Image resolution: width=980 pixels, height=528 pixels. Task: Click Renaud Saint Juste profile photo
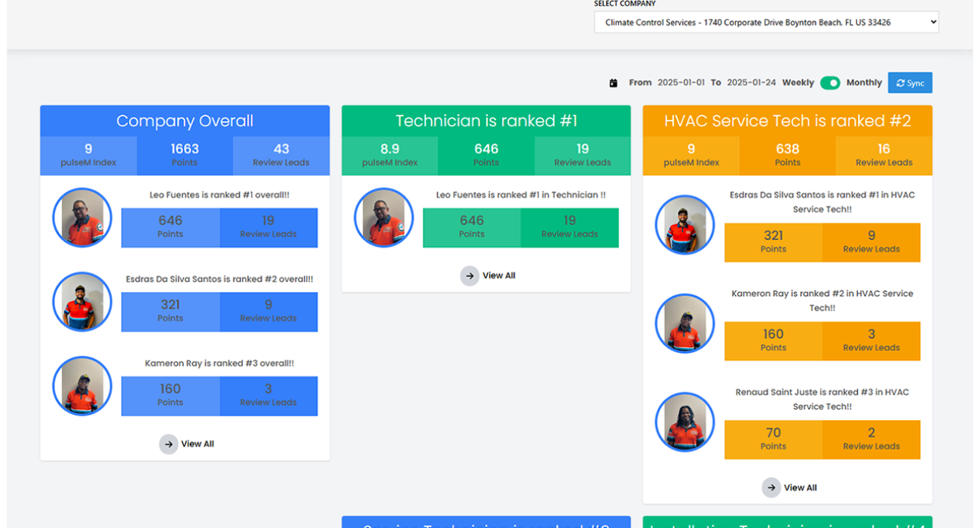[684, 422]
